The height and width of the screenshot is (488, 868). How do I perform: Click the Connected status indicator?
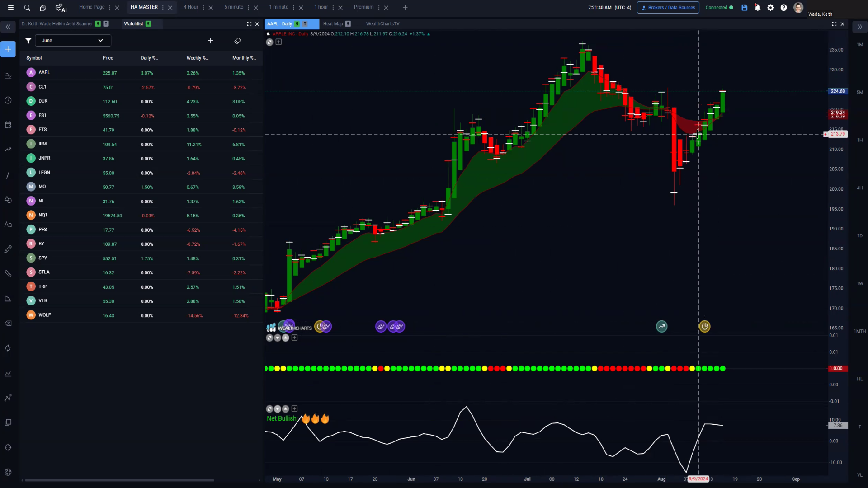click(x=719, y=8)
